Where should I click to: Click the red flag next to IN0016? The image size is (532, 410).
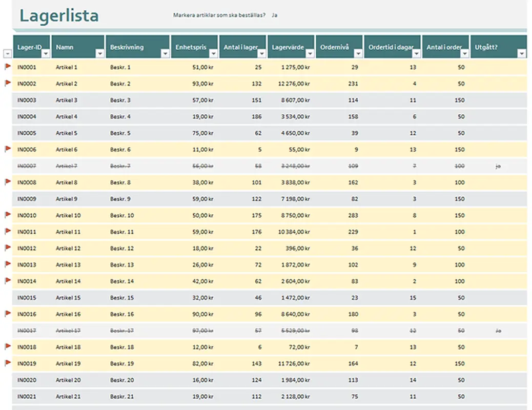pos(8,314)
